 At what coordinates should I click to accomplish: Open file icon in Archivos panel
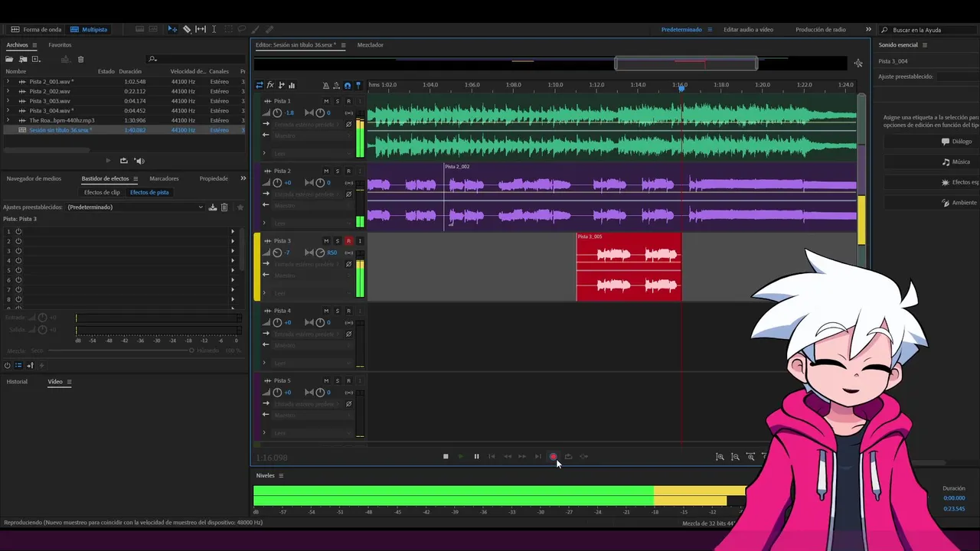(x=10, y=59)
